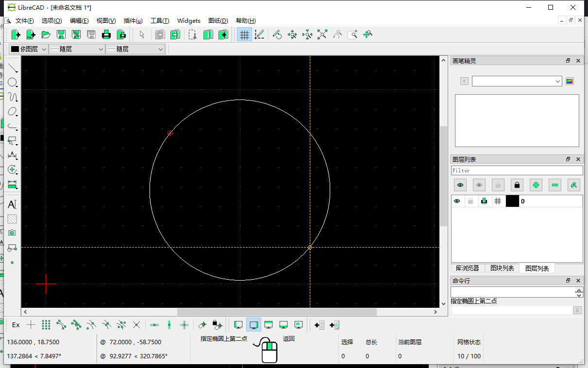Image resolution: width=588 pixels, height=368 pixels.
Task: Click the black color swatch of layer 0
Action: 512,201
